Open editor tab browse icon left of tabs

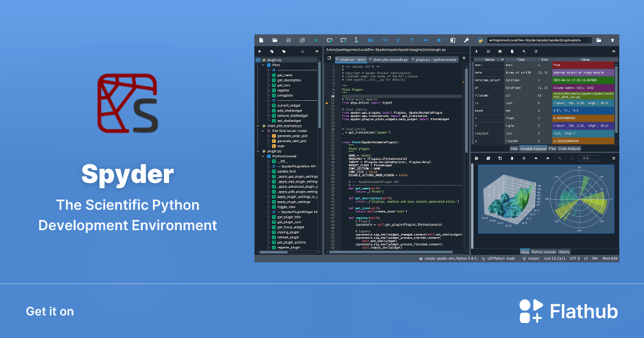click(329, 58)
